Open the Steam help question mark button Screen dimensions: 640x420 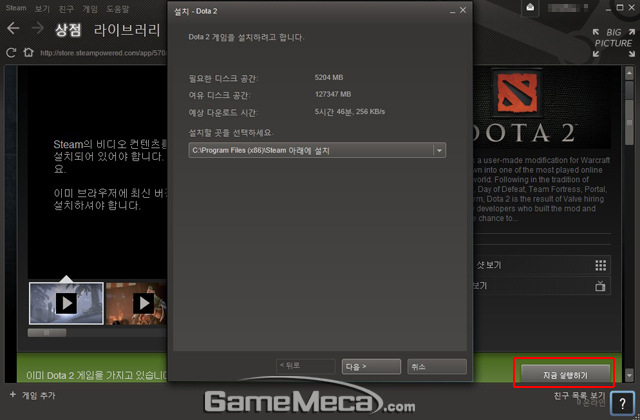click(622, 404)
